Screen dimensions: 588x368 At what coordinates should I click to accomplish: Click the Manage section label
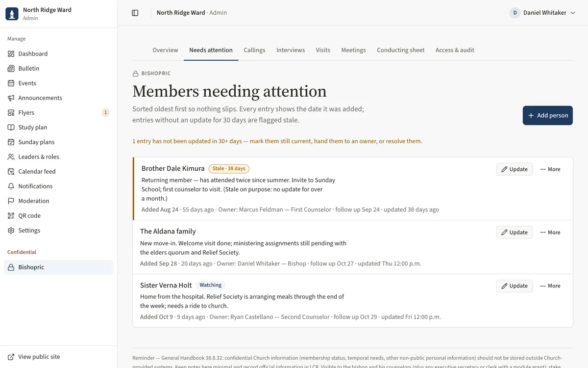(16, 39)
